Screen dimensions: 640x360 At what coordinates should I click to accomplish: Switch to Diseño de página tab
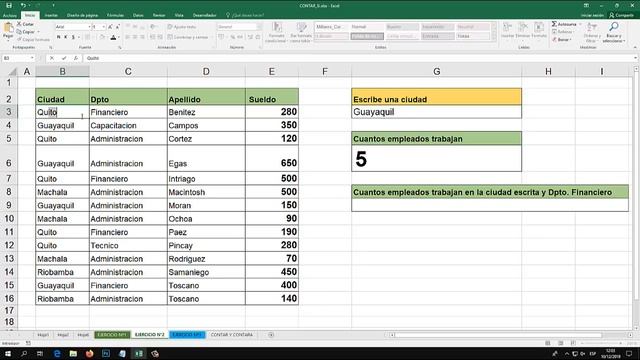pos(82,15)
